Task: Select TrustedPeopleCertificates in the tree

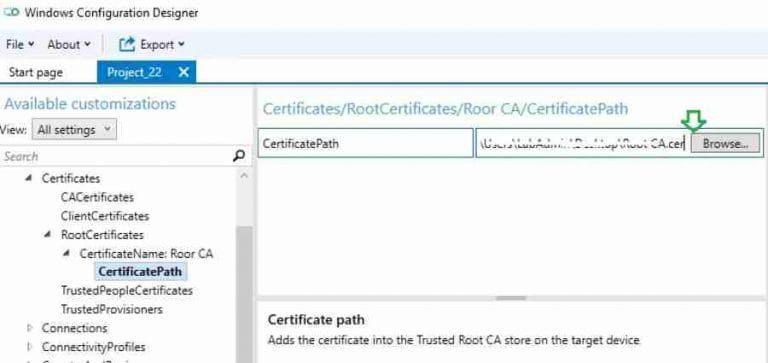Action: click(x=126, y=290)
